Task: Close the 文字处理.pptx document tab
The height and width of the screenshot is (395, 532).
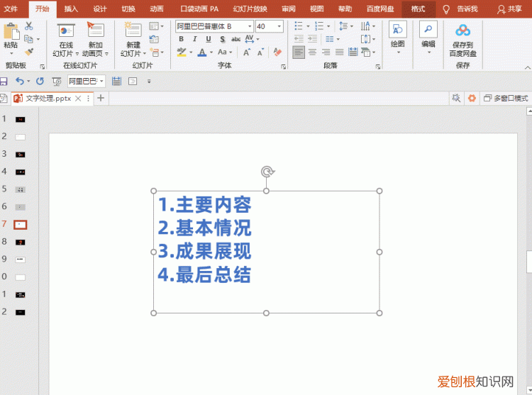Action: tap(78, 99)
